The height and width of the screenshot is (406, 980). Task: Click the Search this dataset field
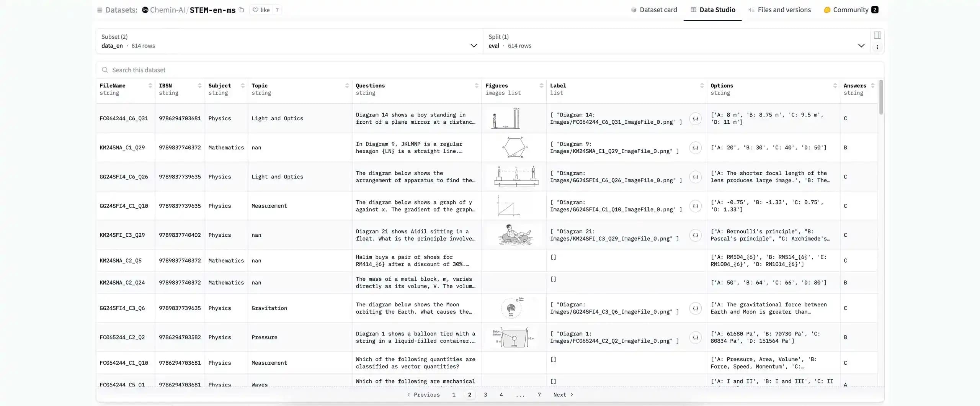[490, 70]
